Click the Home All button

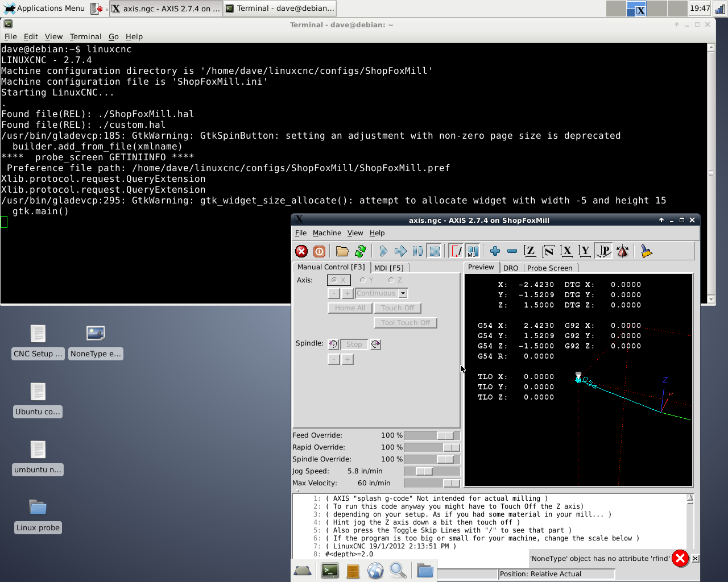(350, 308)
